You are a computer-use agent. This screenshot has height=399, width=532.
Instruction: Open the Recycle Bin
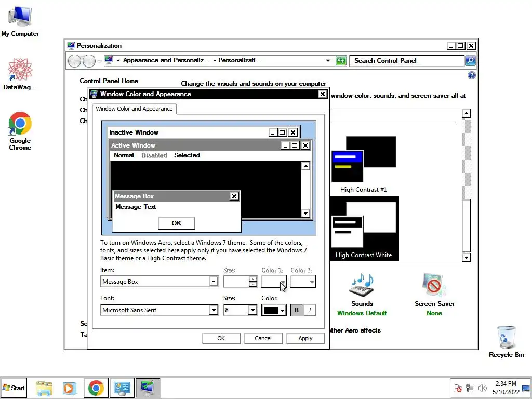pyautogui.click(x=506, y=342)
